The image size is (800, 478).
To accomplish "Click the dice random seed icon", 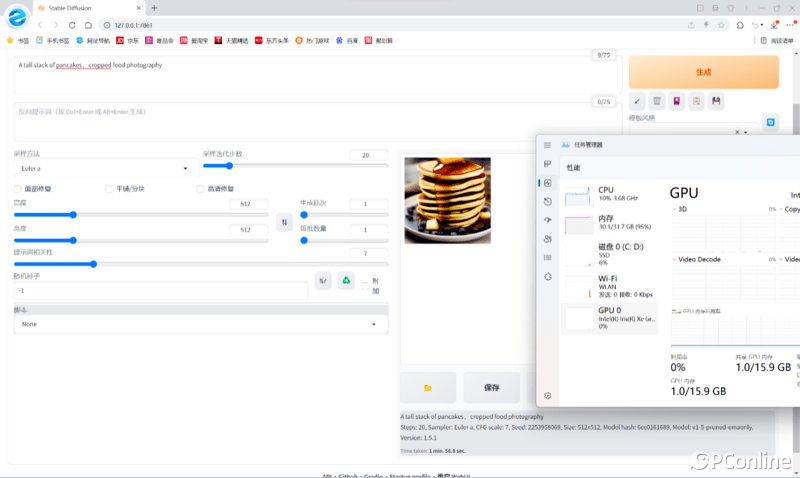I will [323, 281].
